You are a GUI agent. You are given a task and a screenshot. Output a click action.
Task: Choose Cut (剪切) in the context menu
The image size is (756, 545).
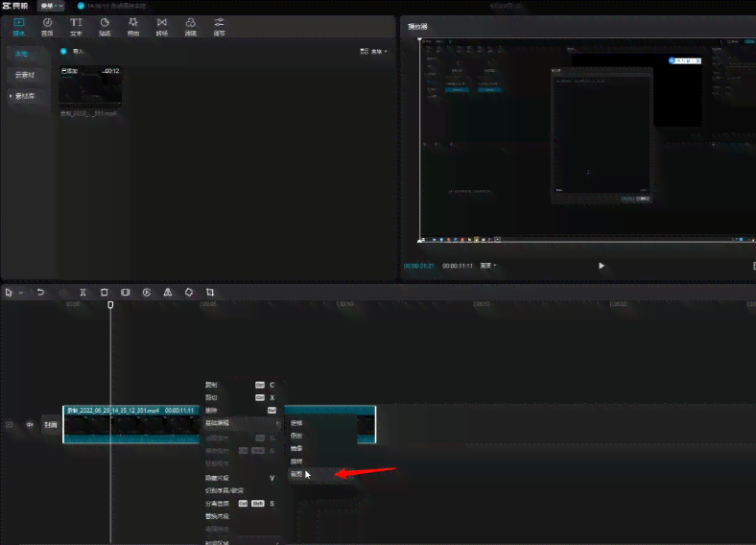[240, 397]
